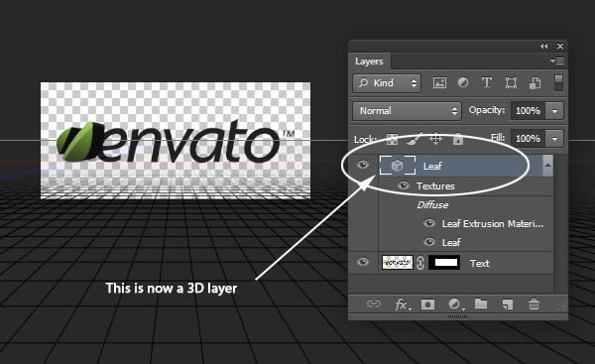
Task: Click the Text layer envato thumbnail
Action: 398,262
